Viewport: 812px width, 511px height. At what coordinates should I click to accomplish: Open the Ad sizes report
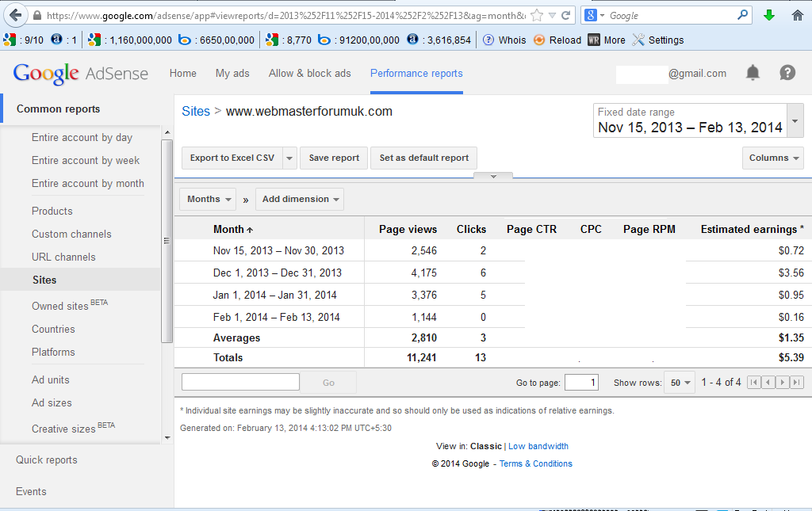(52, 402)
